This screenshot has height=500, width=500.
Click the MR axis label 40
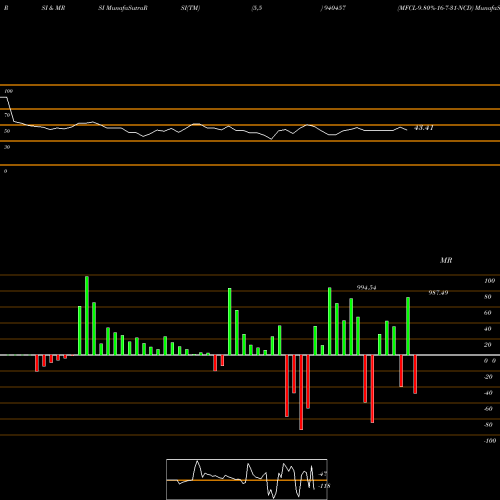pos(488,329)
